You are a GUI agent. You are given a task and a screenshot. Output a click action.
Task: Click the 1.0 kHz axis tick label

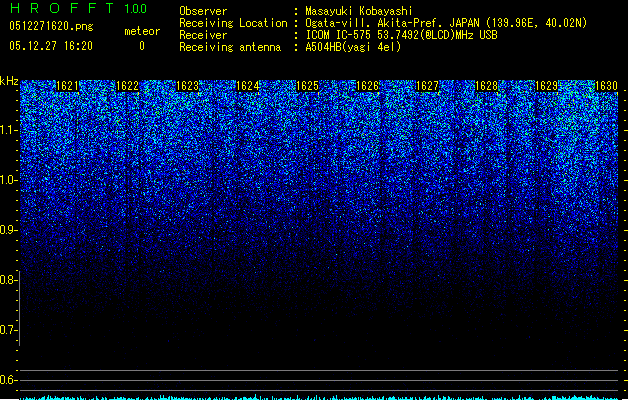point(8,180)
